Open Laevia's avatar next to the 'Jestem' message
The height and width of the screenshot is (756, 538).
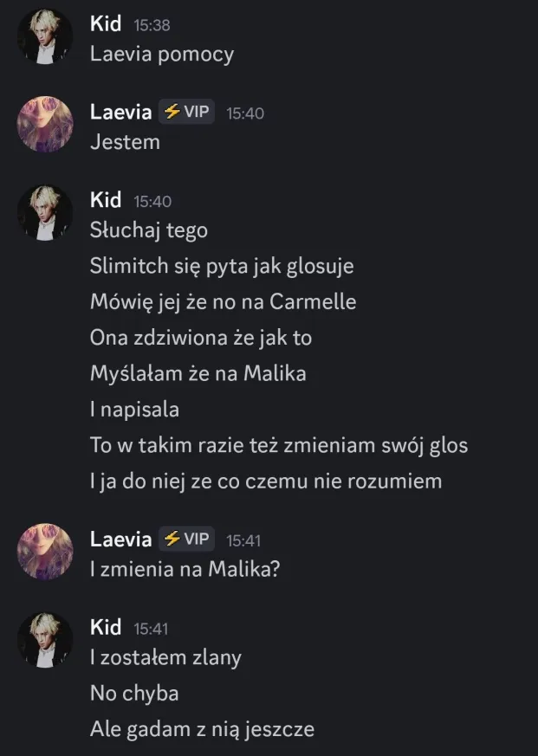click(45, 125)
